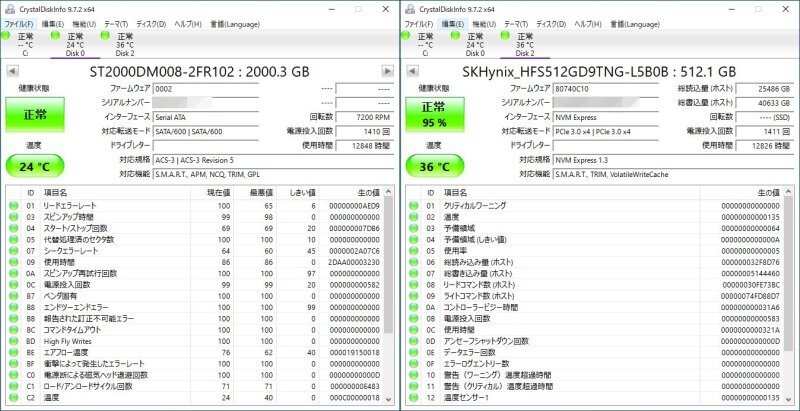The width and height of the screenshot is (800, 411).
Task: Select C: drive tab in left window
Action: [25, 44]
